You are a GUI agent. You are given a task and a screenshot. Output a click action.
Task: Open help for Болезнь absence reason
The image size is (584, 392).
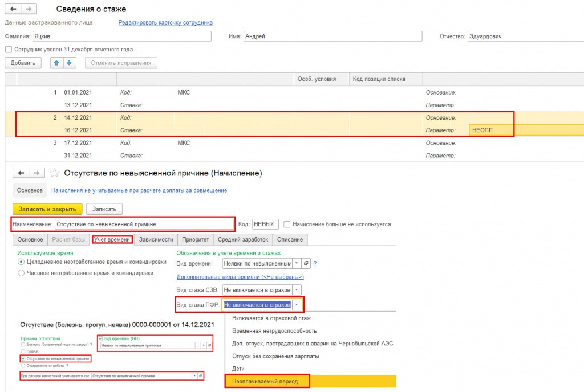(x=91, y=344)
